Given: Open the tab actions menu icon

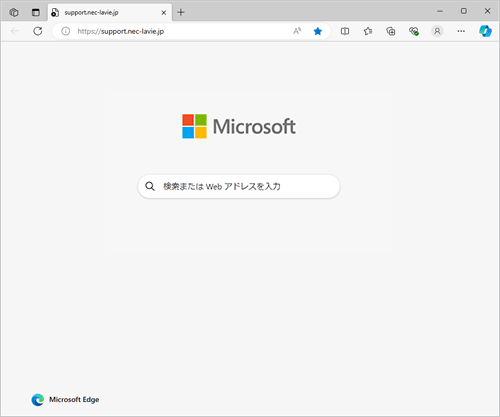Looking at the screenshot, I should tap(35, 12).
